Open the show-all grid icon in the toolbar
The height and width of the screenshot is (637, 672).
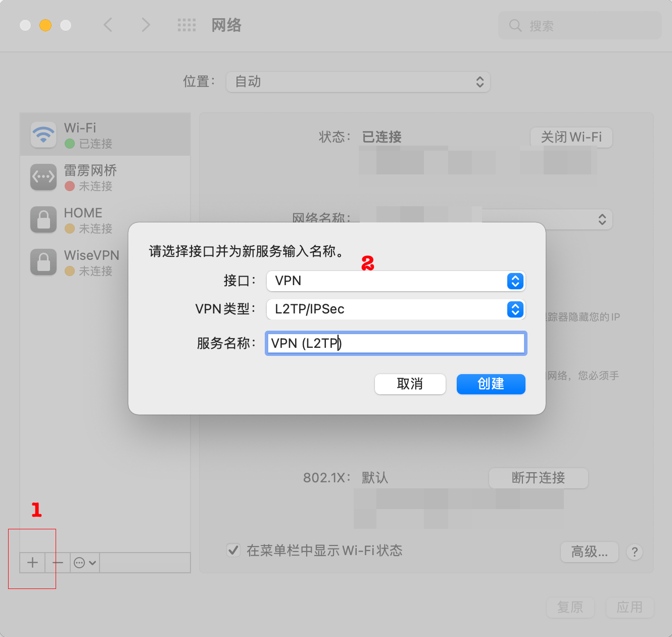[186, 25]
